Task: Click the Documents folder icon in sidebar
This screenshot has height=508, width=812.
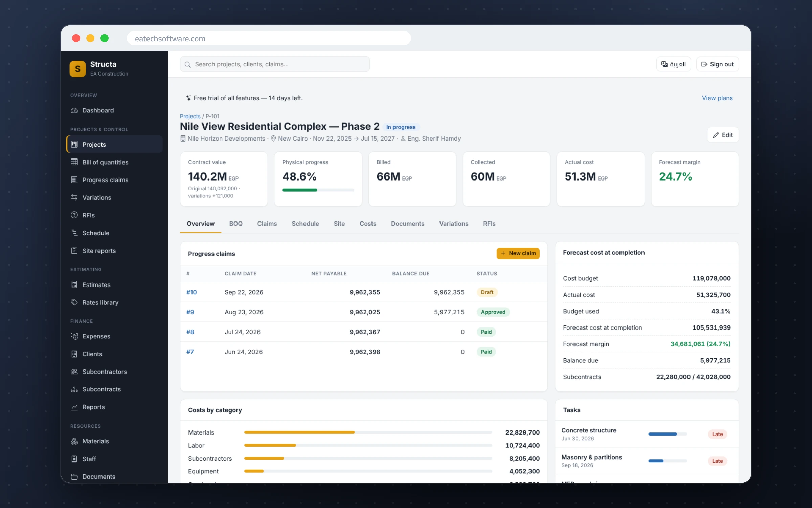Action: 74,477
